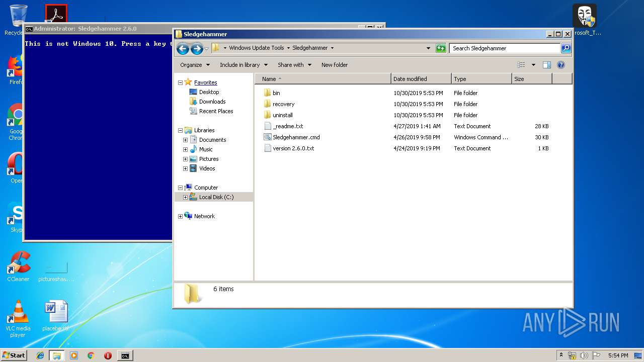Open Internet Explorer from taskbar
This screenshot has height=362, width=644.
click(40, 355)
